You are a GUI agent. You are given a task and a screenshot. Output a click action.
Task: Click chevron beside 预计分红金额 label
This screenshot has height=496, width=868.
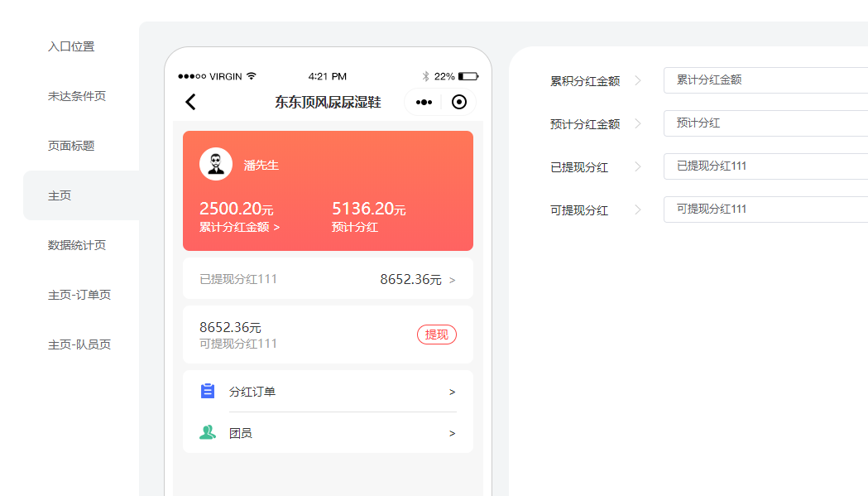point(638,123)
